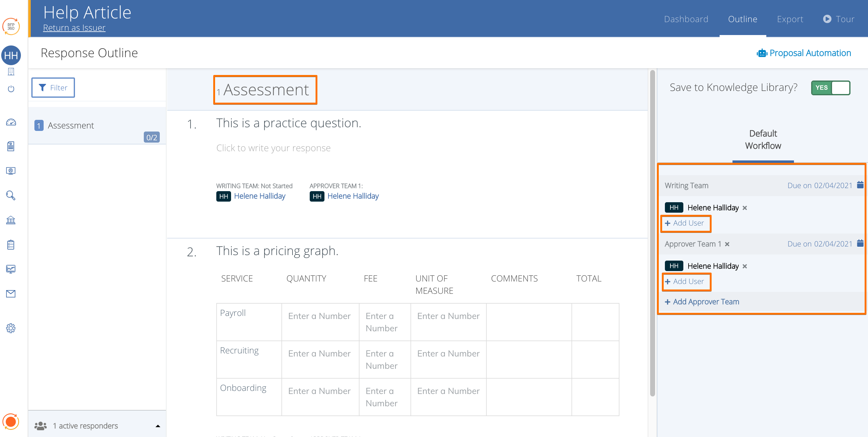Open the gauge dashboard icon in sidebar

tap(11, 122)
